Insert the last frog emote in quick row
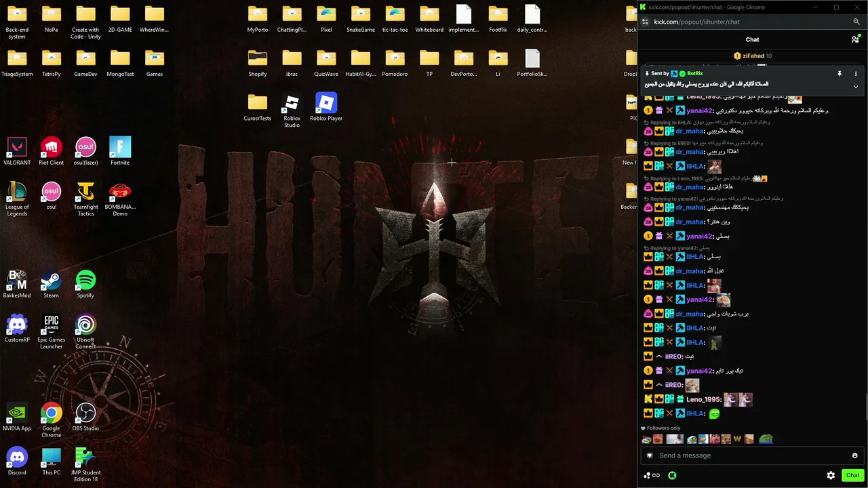This screenshot has width=868, height=488. pos(766,439)
